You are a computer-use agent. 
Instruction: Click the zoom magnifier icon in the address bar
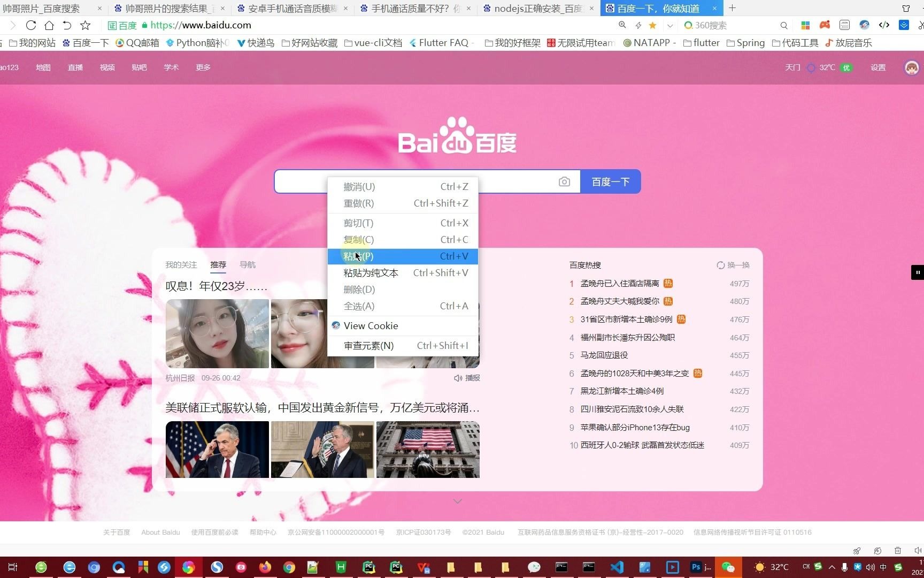tap(622, 25)
